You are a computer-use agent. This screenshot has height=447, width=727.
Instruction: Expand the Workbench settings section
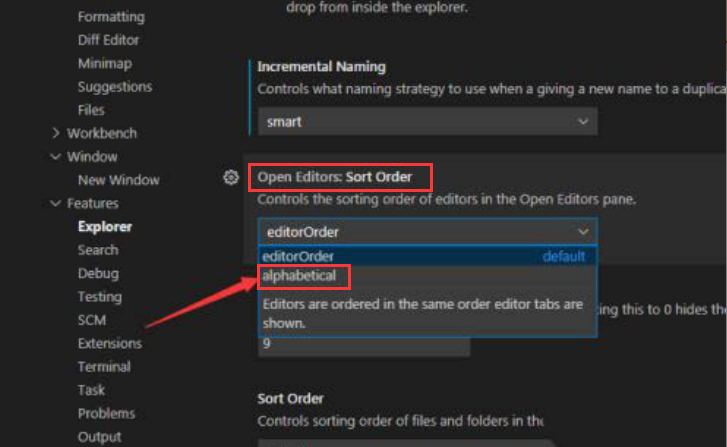[x=56, y=133]
